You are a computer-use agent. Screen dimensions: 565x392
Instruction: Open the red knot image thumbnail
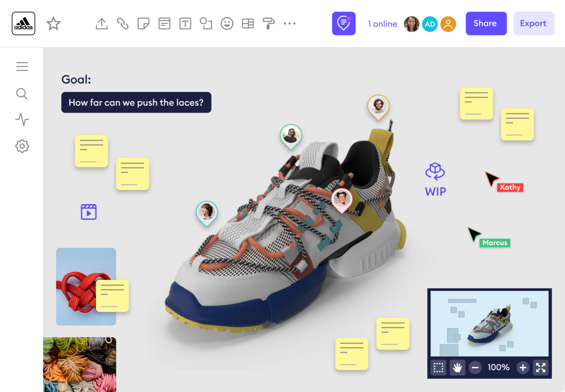77,286
